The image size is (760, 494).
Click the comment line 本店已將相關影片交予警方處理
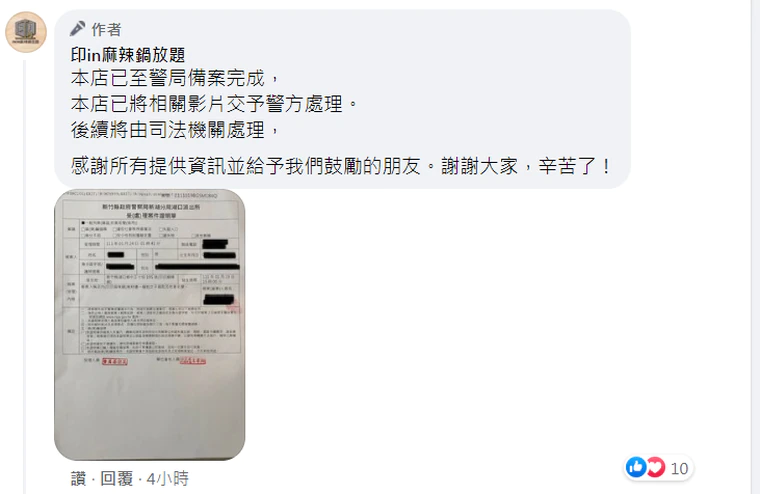(x=214, y=104)
